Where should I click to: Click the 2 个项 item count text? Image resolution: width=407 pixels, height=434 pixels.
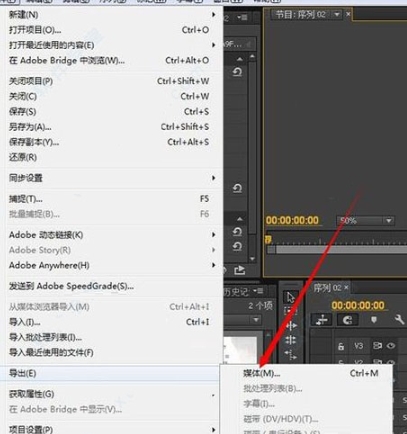click(x=260, y=305)
